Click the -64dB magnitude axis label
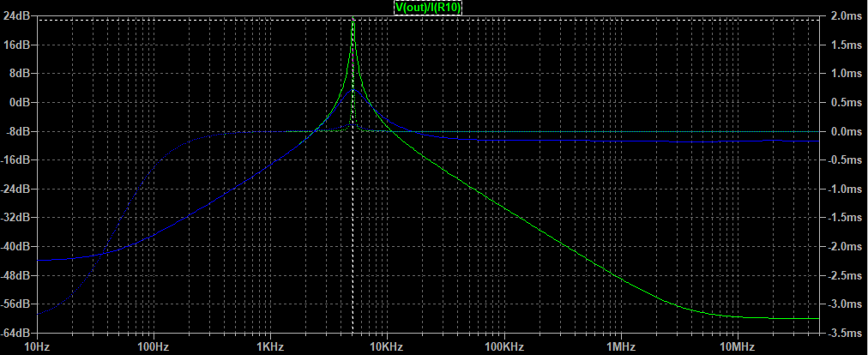Screen dimensions: 868x355 coord(16,333)
